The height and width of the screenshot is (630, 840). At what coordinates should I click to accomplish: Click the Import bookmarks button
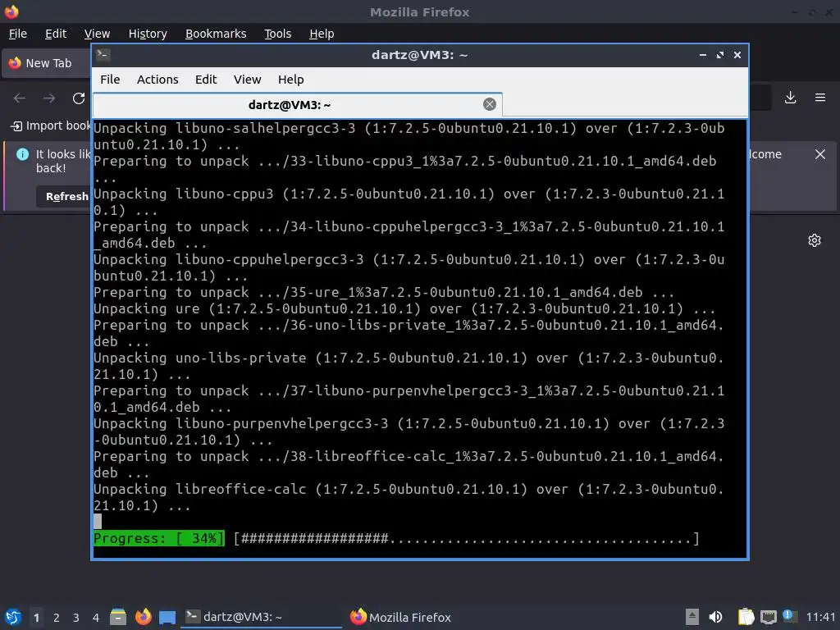[x=52, y=126]
